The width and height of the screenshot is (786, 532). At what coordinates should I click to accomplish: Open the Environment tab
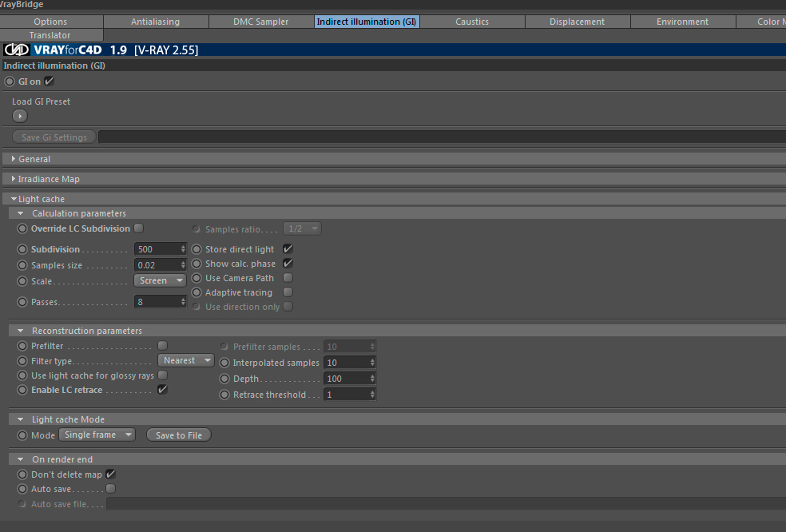tap(683, 22)
